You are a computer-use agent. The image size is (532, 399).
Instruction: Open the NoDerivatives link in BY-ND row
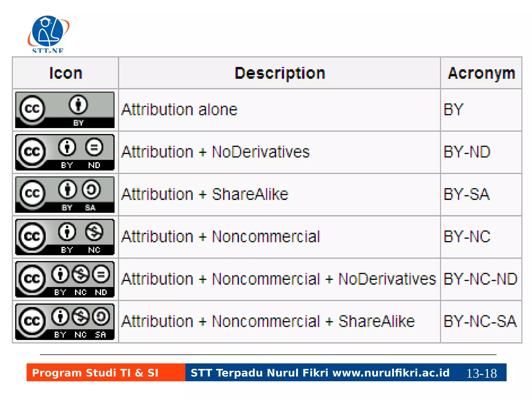[261, 152]
